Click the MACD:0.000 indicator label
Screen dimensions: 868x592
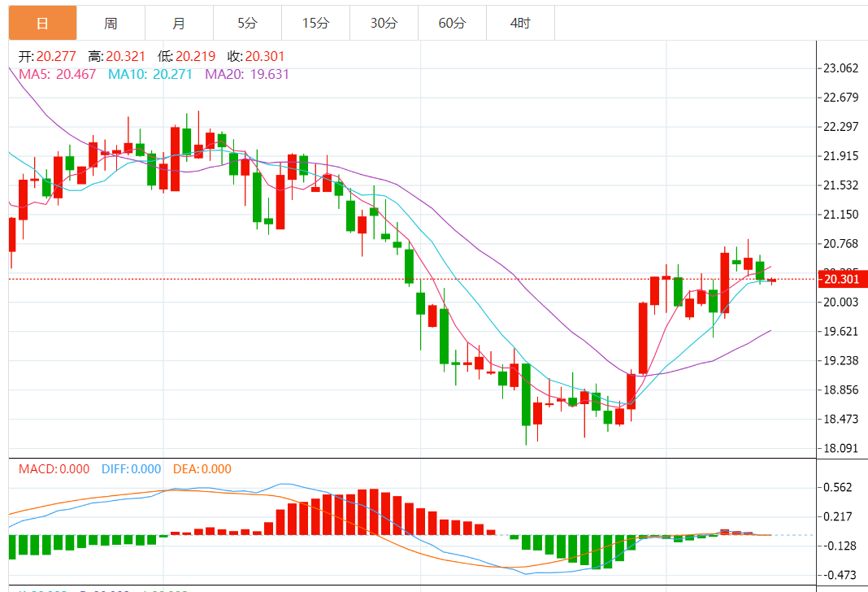click(54, 469)
